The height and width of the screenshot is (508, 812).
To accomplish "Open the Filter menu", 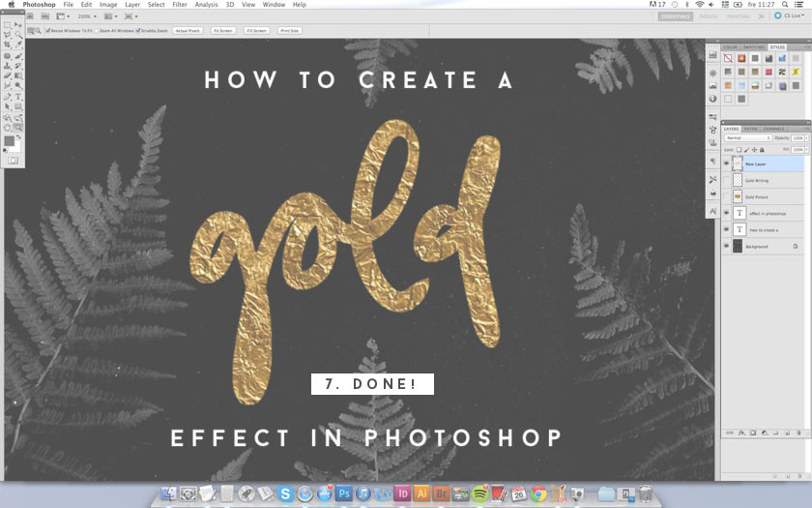I will (180, 5).
